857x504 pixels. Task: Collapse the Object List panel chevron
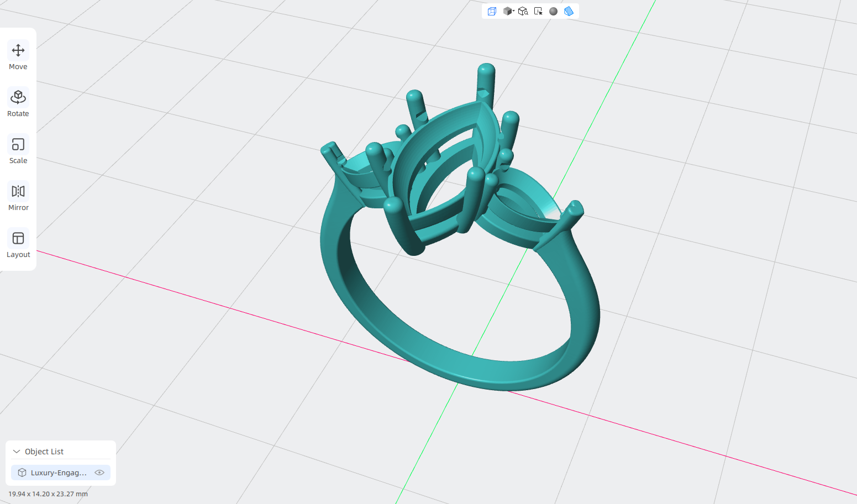(x=17, y=452)
